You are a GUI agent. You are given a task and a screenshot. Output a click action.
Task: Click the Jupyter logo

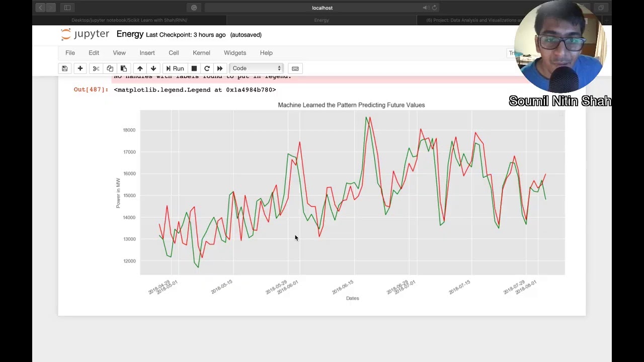[x=85, y=34]
